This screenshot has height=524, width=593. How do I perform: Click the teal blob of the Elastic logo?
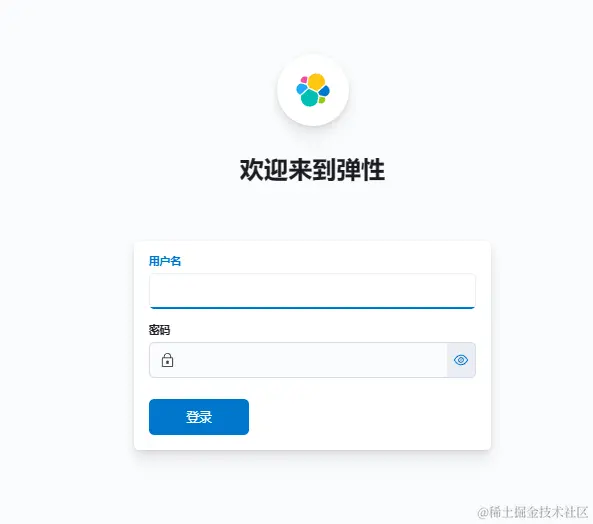310,98
